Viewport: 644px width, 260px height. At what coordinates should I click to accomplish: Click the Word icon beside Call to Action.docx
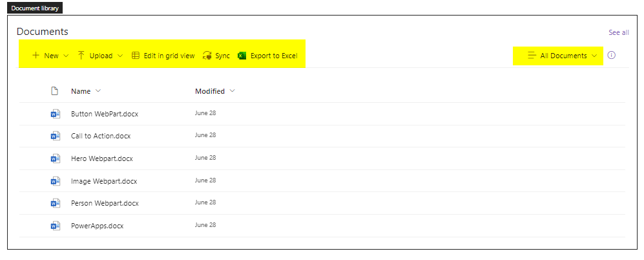55,136
